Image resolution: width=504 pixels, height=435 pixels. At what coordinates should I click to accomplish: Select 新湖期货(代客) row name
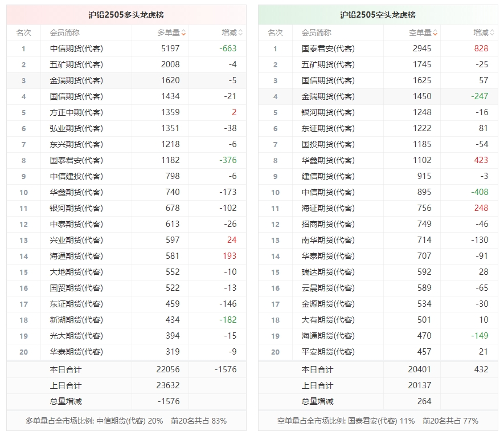(x=76, y=320)
